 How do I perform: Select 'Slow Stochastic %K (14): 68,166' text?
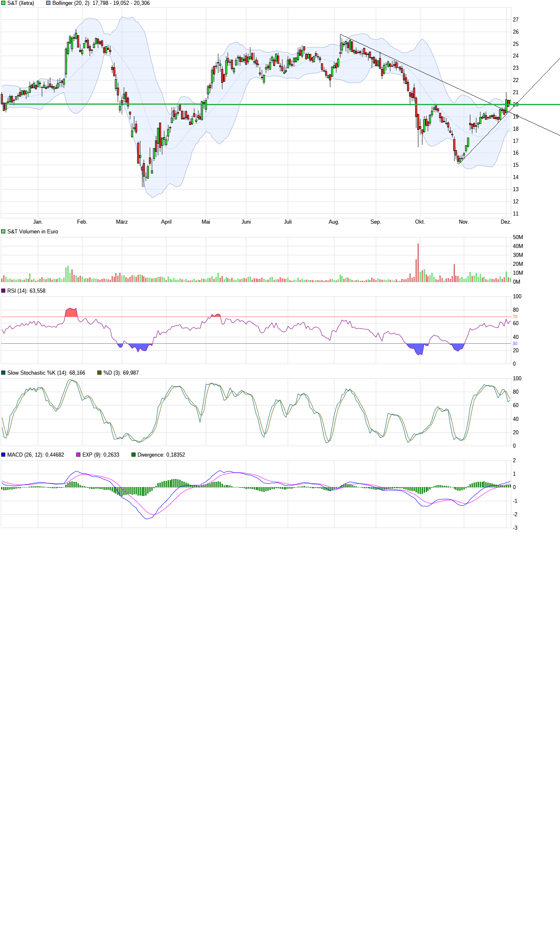click(46, 373)
